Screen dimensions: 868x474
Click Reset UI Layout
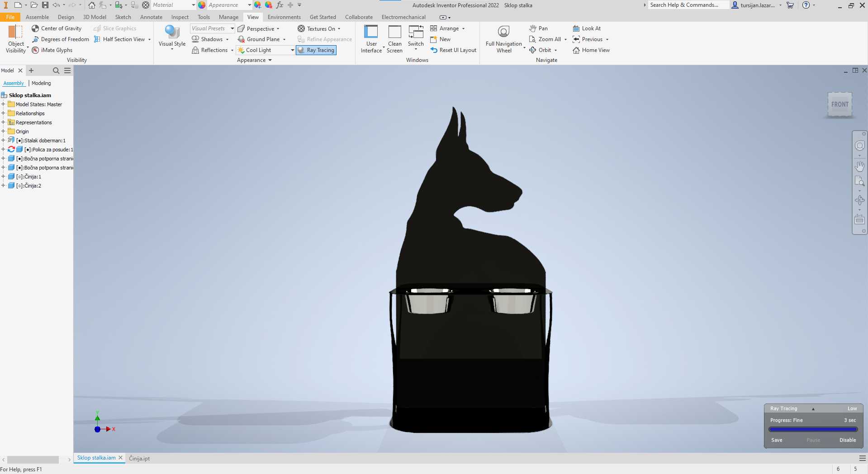(453, 50)
